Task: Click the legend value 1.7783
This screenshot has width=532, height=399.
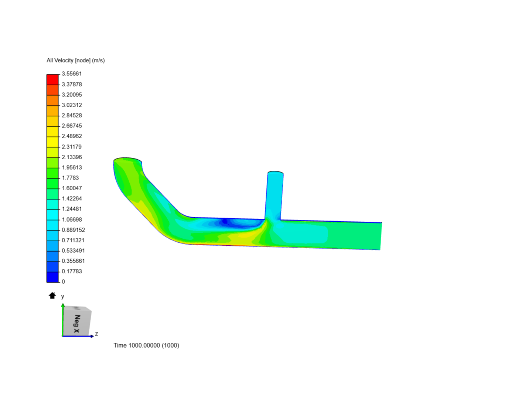Action: [70, 178]
